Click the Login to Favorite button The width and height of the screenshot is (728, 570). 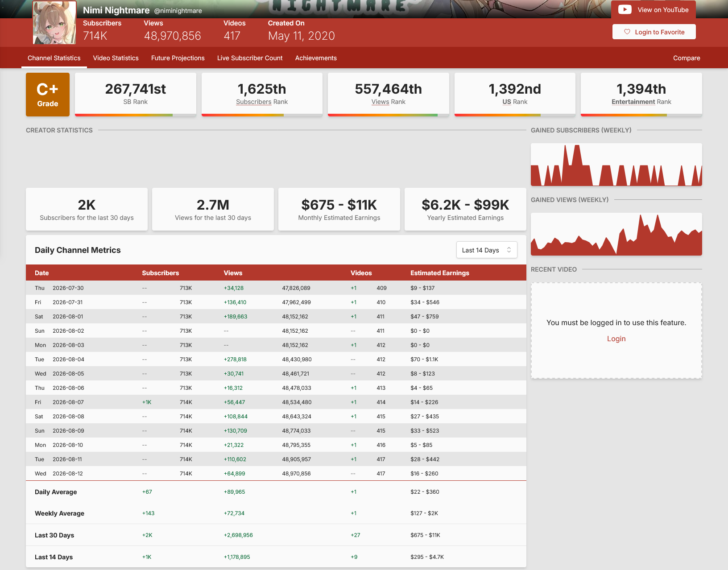(x=654, y=32)
